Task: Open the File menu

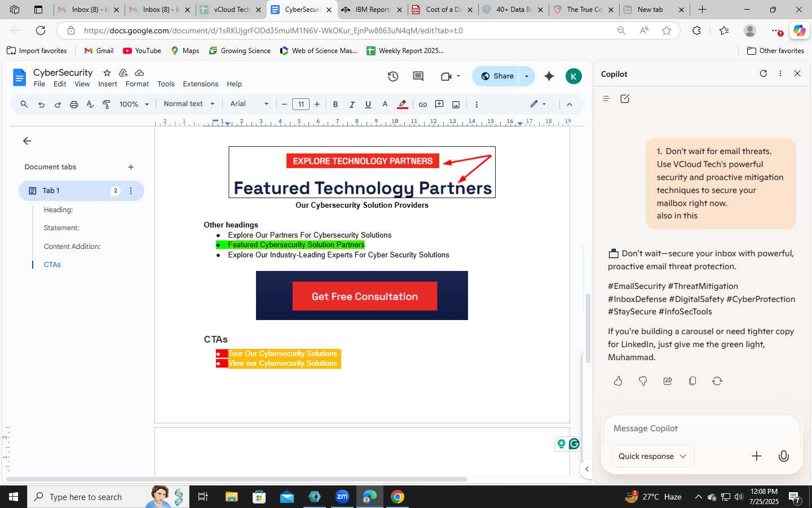Action: pos(39,84)
